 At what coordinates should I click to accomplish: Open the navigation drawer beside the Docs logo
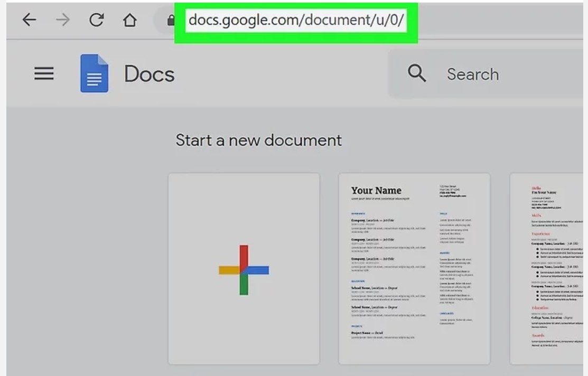pyautogui.click(x=44, y=73)
